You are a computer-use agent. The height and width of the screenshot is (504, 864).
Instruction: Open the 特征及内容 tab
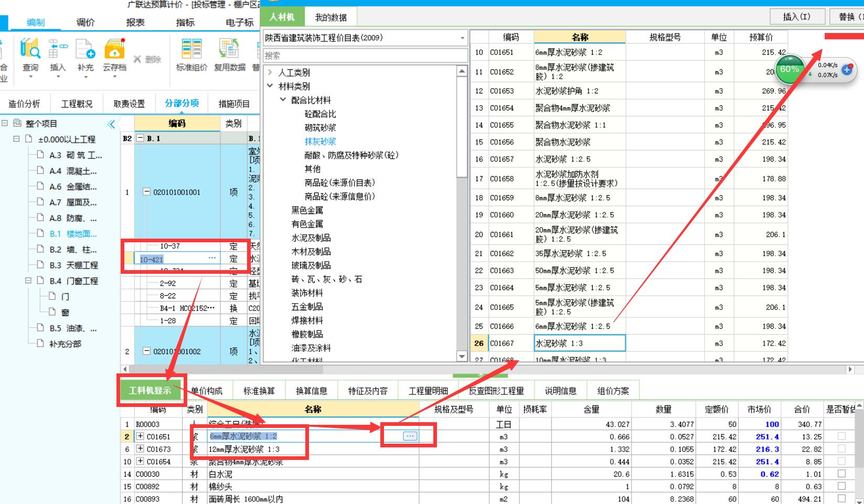click(368, 391)
